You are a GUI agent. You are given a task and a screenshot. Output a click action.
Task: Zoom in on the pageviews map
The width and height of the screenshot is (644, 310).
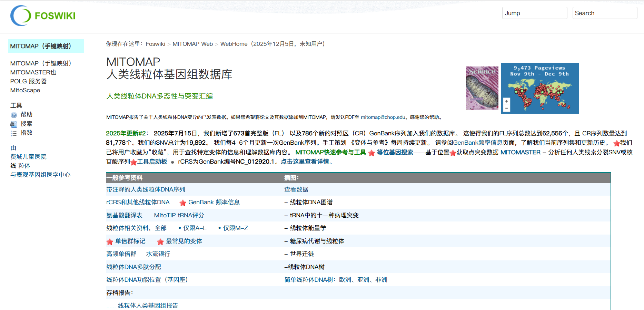pyautogui.click(x=506, y=102)
